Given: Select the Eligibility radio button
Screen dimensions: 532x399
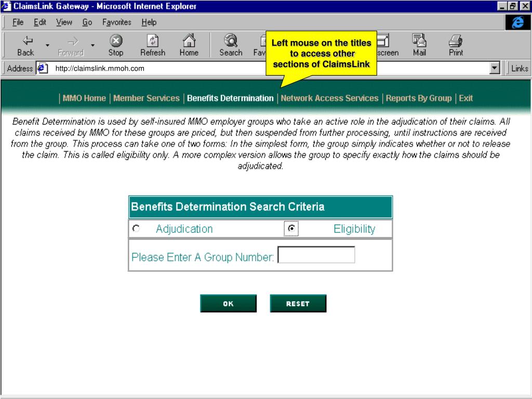Looking at the screenshot, I should tap(291, 229).
